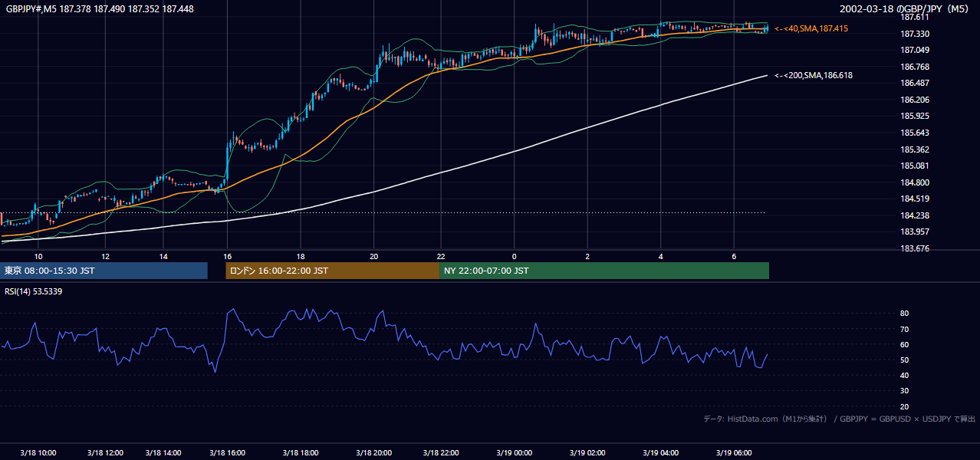
Task: Click RSI scale value 40
Action: 905,376
